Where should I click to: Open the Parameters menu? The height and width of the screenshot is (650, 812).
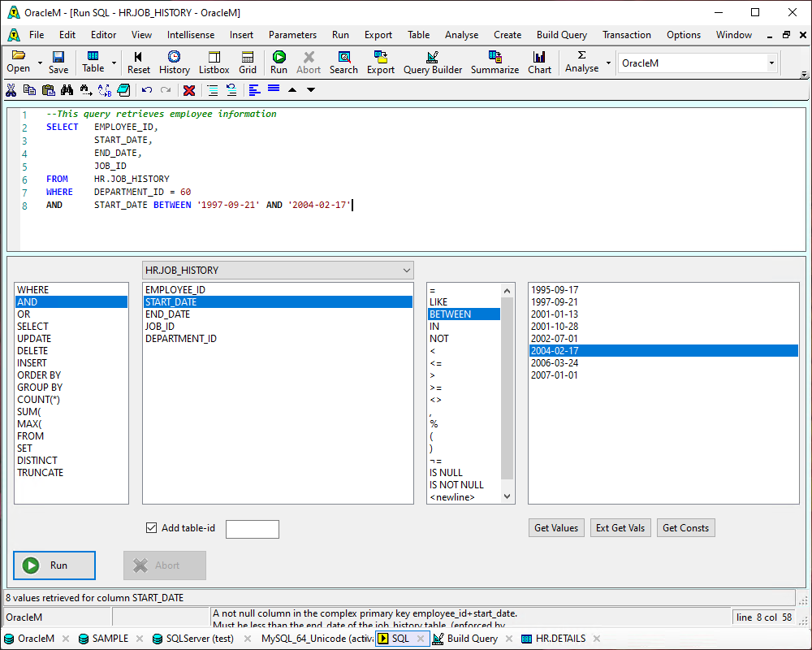(x=292, y=35)
